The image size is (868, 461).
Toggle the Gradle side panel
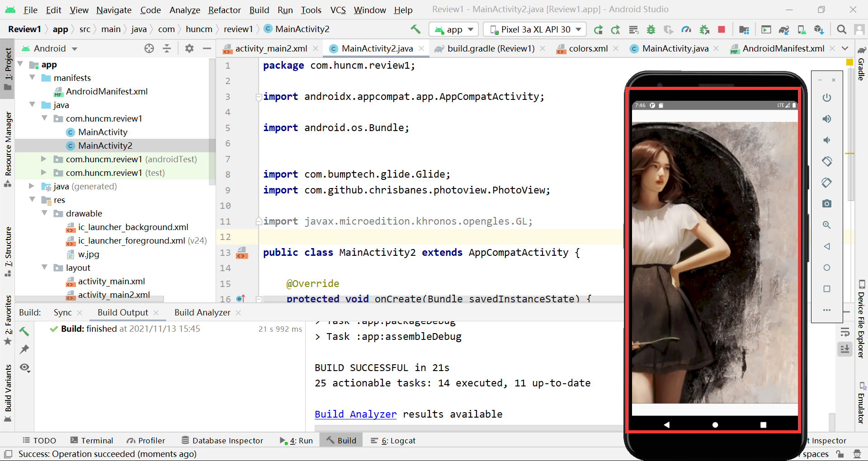tap(861, 63)
